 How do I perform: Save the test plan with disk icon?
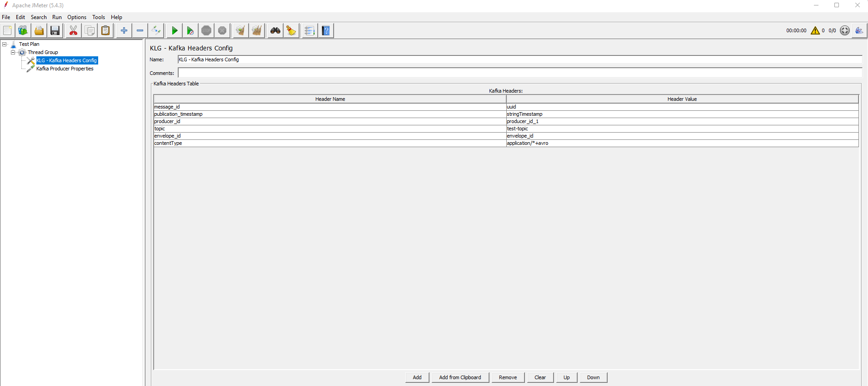(x=55, y=30)
